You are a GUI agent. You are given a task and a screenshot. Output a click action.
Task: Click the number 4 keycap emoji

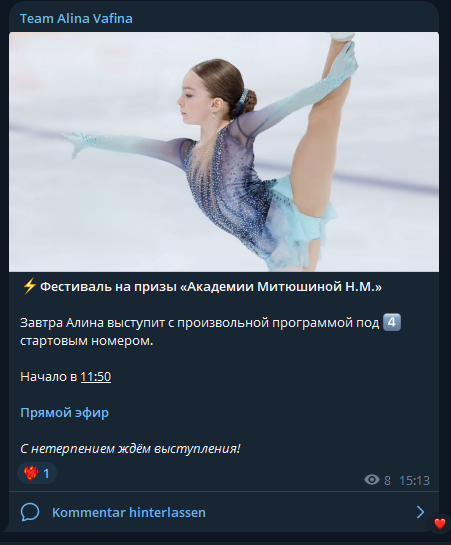(392, 322)
